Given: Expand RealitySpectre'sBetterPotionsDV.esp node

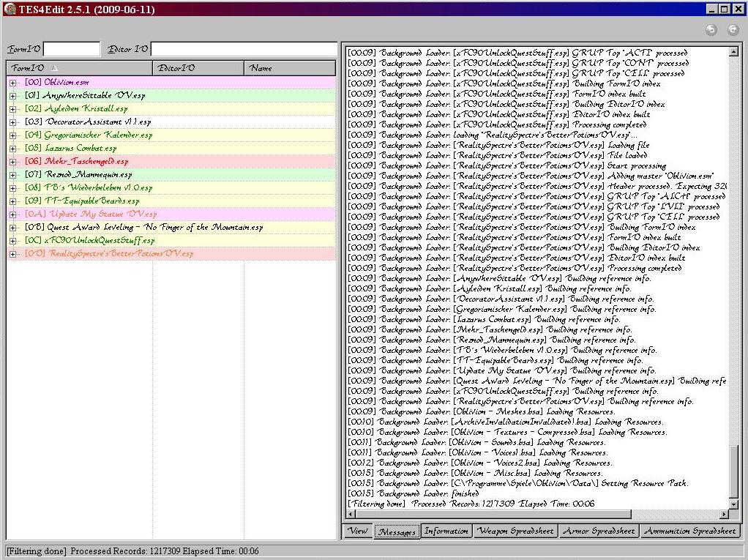Looking at the screenshot, I should 13,254.
